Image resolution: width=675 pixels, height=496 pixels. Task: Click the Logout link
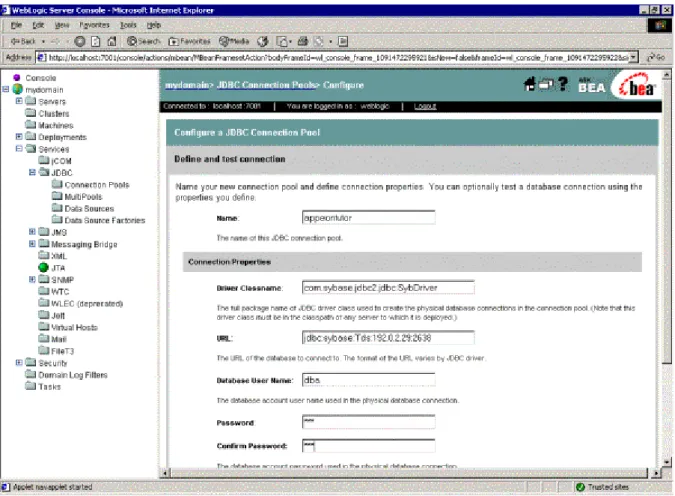pos(425,106)
